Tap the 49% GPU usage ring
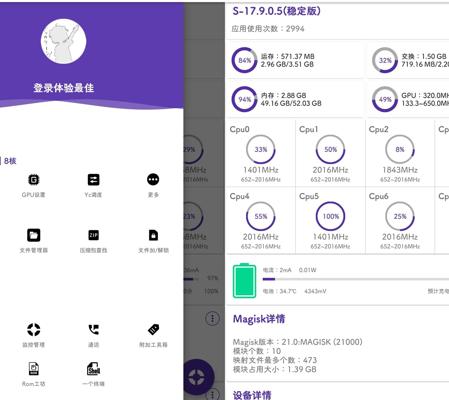Image resolution: width=449 pixels, height=400 pixels. 385,99
